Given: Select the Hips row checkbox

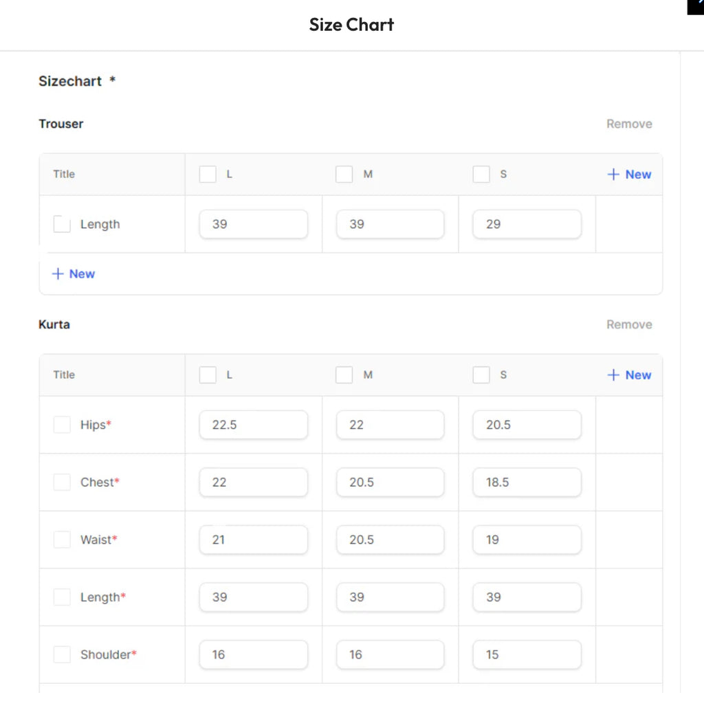Looking at the screenshot, I should (x=62, y=424).
